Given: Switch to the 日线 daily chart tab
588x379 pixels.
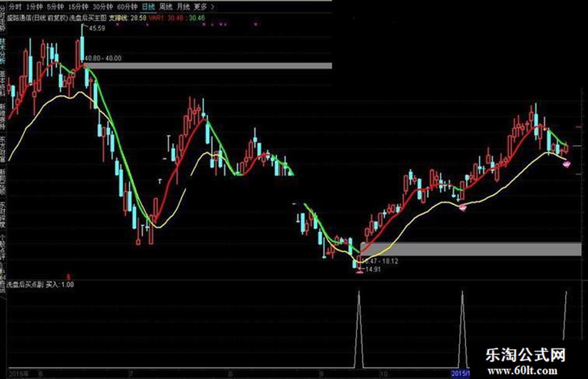Looking at the screenshot, I should pos(149,7).
